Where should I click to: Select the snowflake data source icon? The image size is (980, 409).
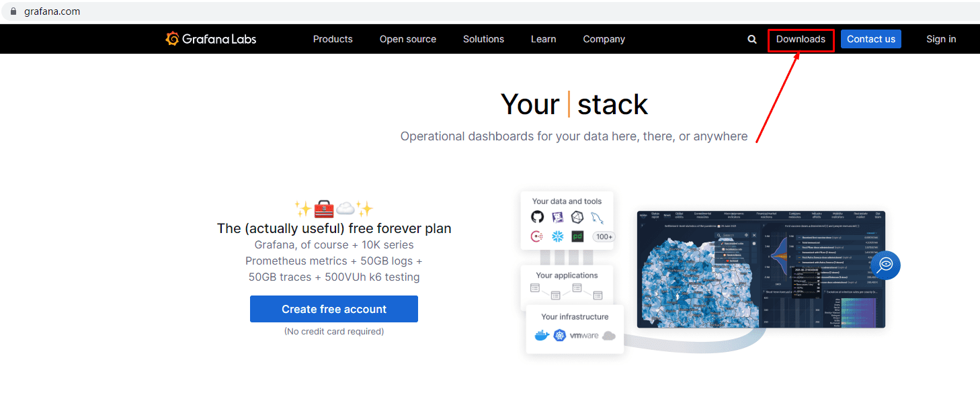coord(557,236)
